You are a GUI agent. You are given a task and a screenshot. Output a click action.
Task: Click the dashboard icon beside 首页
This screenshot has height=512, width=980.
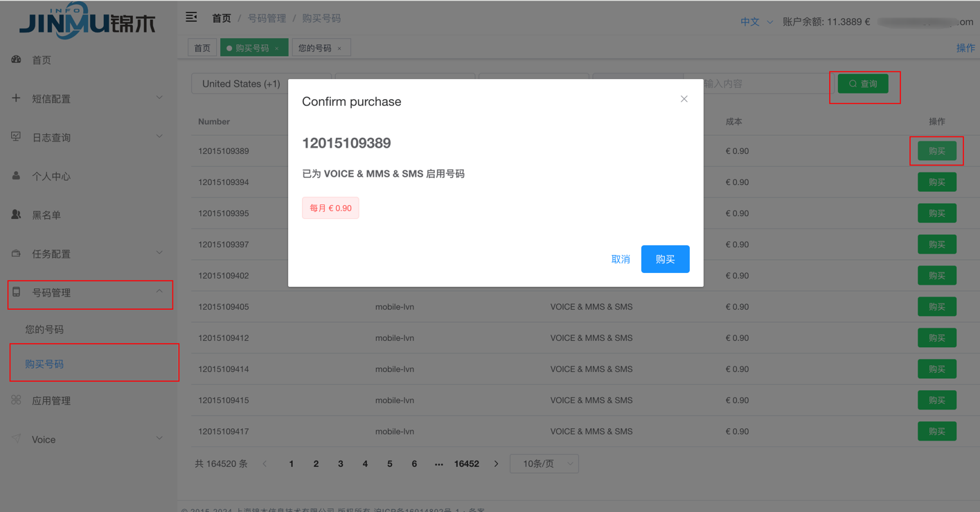pos(16,60)
